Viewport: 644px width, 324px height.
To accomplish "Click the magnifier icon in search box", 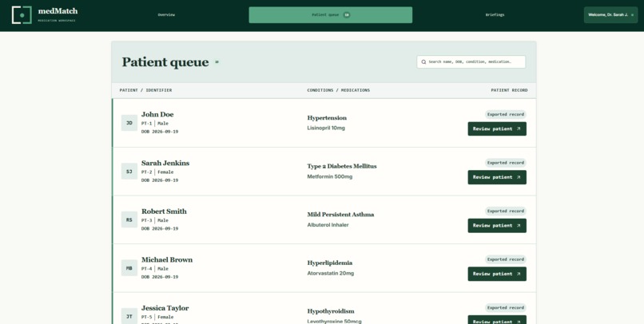I will tap(423, 62).
